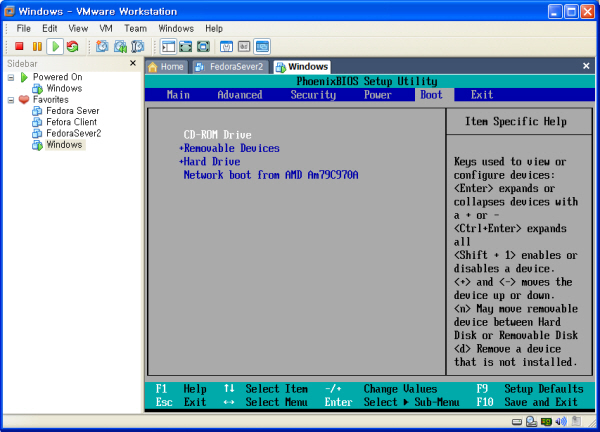Switch to quick switch mode icon
The image size is (600, 432).
[x=186, y=47]
